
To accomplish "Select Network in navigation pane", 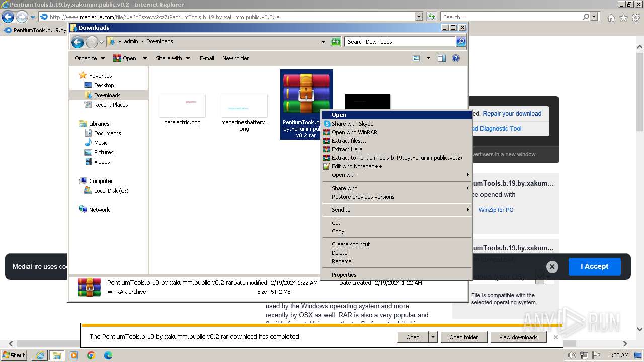I will [99, 210].
